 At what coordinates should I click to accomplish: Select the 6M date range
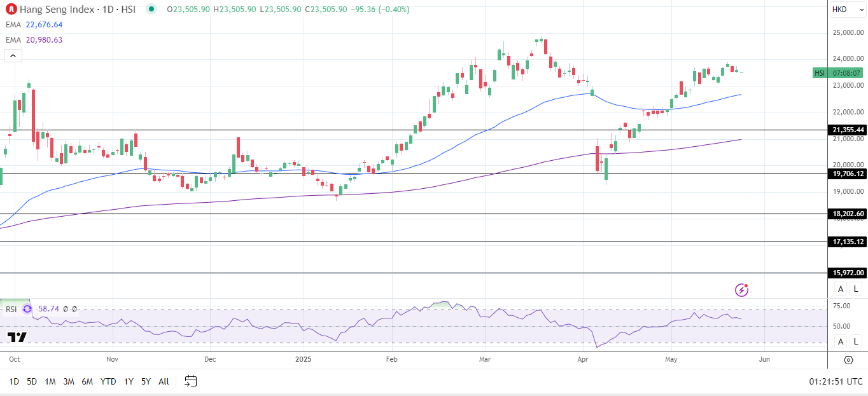[x=88, y=381]
